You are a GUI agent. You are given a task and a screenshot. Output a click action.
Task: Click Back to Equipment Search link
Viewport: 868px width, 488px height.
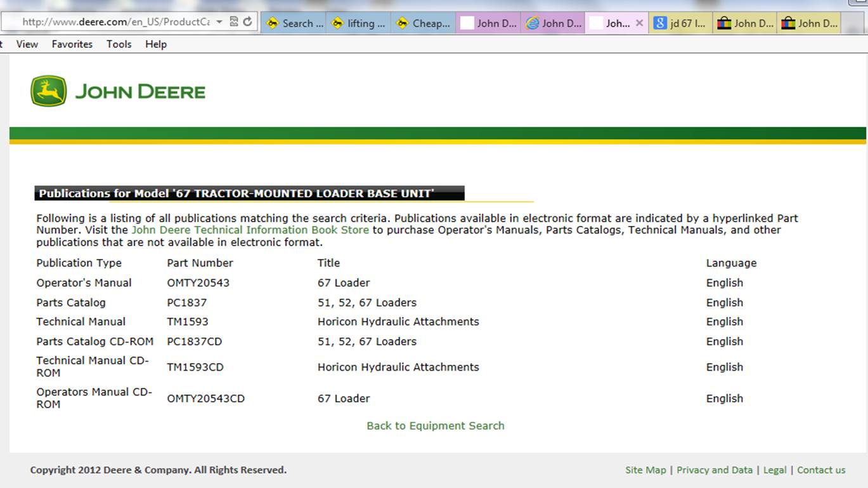[x=436, y=426]
